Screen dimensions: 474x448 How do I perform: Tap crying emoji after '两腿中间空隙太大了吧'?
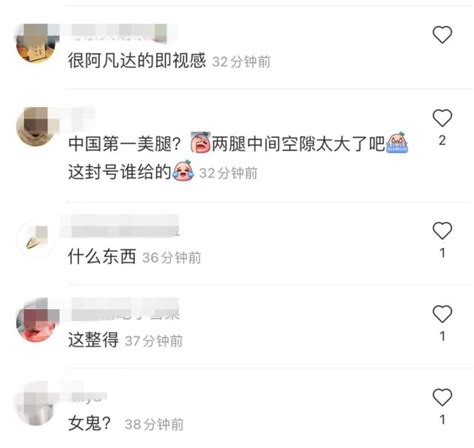[397, 142]
